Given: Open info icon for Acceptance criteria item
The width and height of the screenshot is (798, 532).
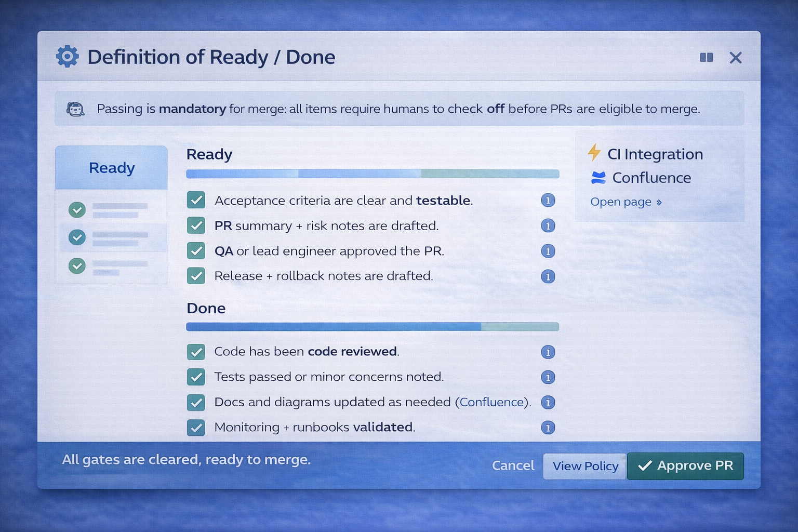Looking at the screenshot, I should [548, 201].
